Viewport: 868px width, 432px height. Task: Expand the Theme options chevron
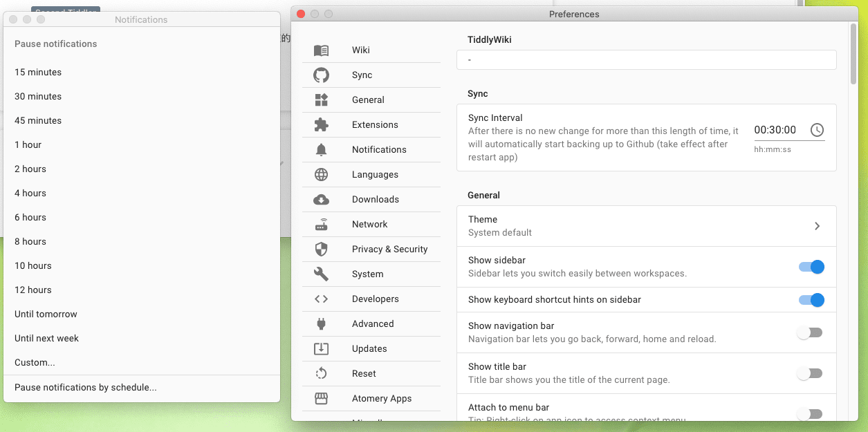817,226
